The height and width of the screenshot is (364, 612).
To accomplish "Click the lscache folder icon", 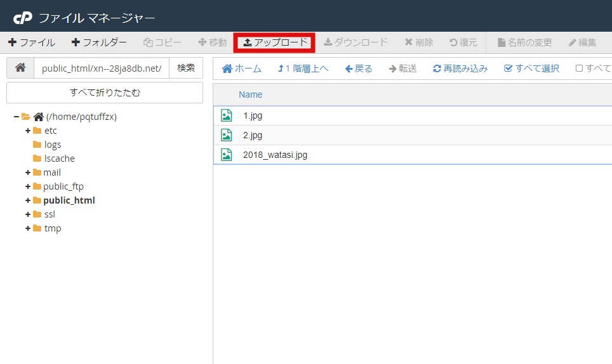I will point(37,159).
